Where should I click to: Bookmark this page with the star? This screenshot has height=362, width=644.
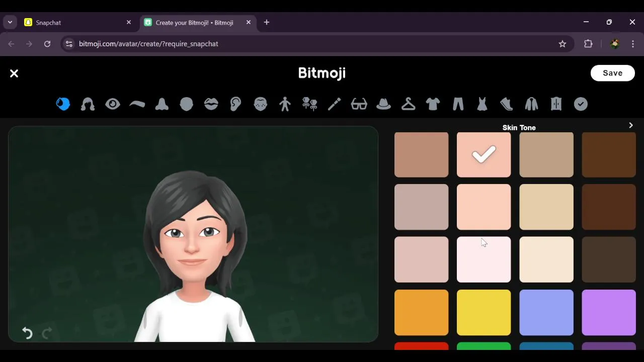(562, 44)
